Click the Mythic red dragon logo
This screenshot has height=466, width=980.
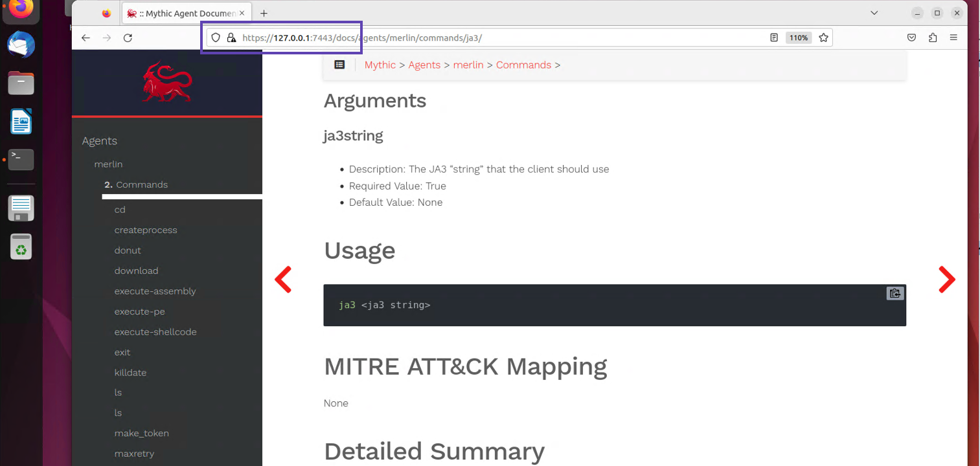point(167,82)
